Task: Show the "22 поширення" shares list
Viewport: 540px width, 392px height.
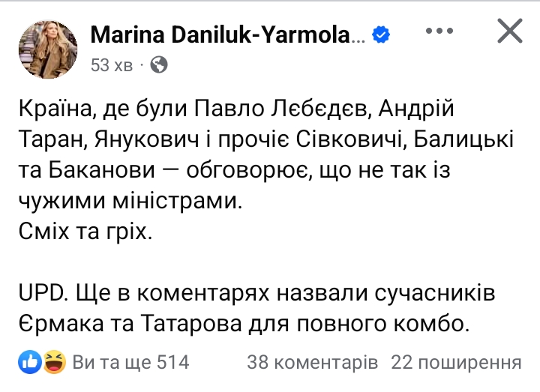Action: tap(456, 363)
